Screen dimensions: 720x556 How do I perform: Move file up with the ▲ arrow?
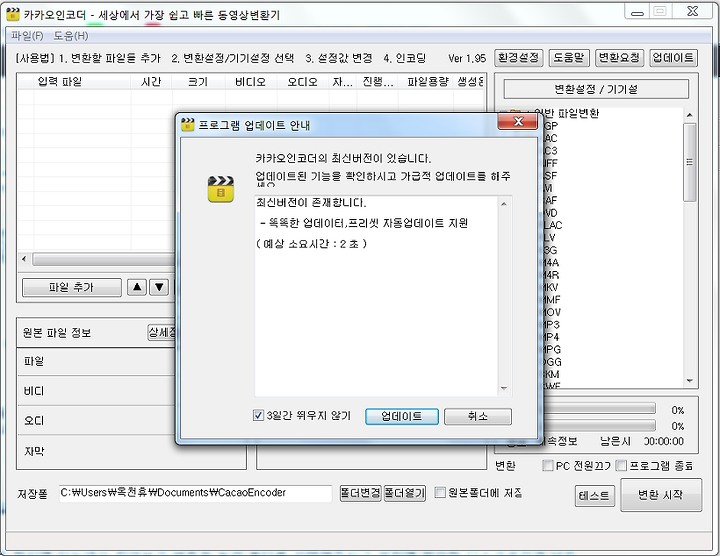tap(137, 287)
